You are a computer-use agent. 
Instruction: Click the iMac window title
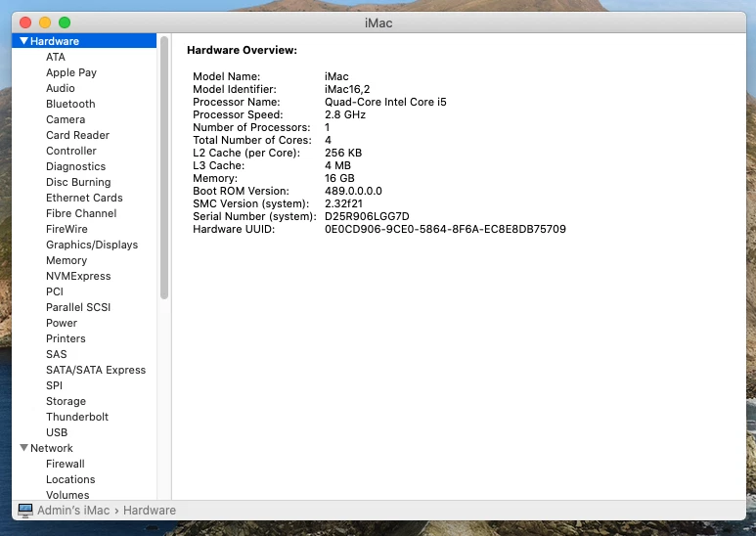378,22
